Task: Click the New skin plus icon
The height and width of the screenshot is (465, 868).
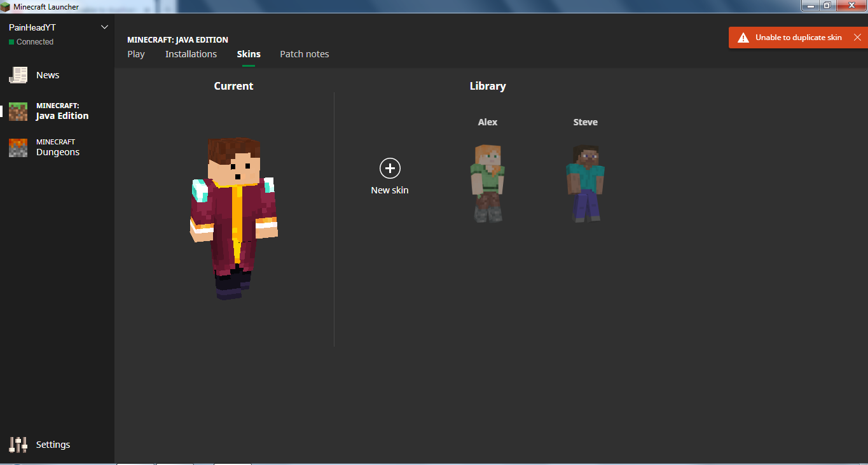Action: tap(390, 169)
